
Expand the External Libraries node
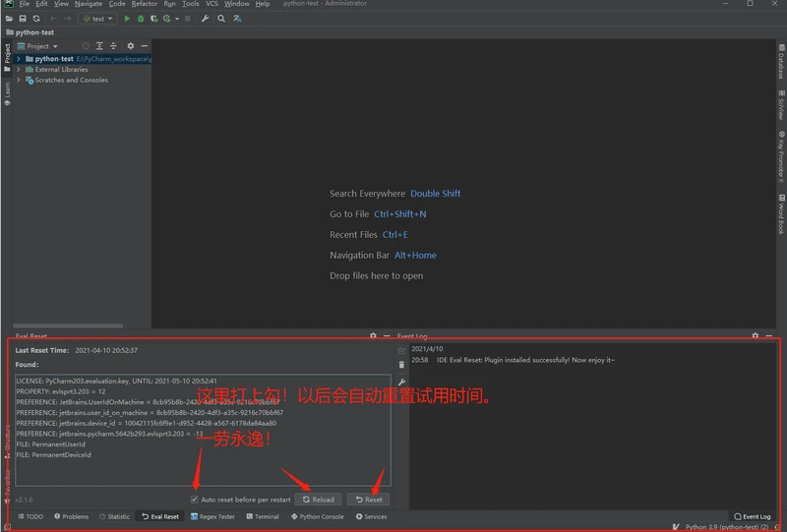[x=19, y=70]
